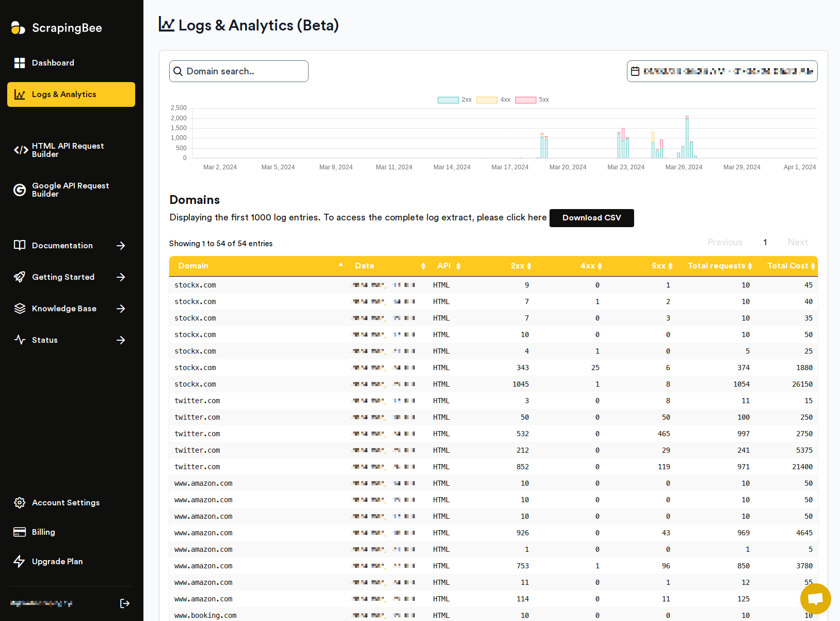This screenshot has height=621, width=840.
Task: Click twitter.com row with 465 5xx errors
Action: (x=493, y=434)
